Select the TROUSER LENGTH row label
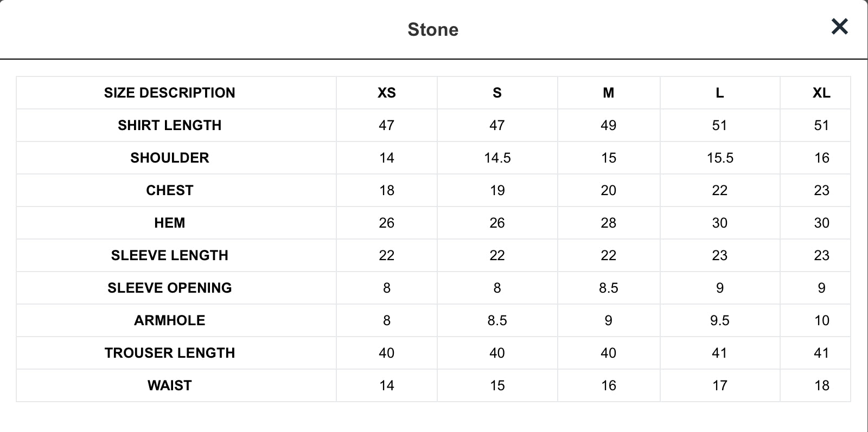 click(170, 353)
